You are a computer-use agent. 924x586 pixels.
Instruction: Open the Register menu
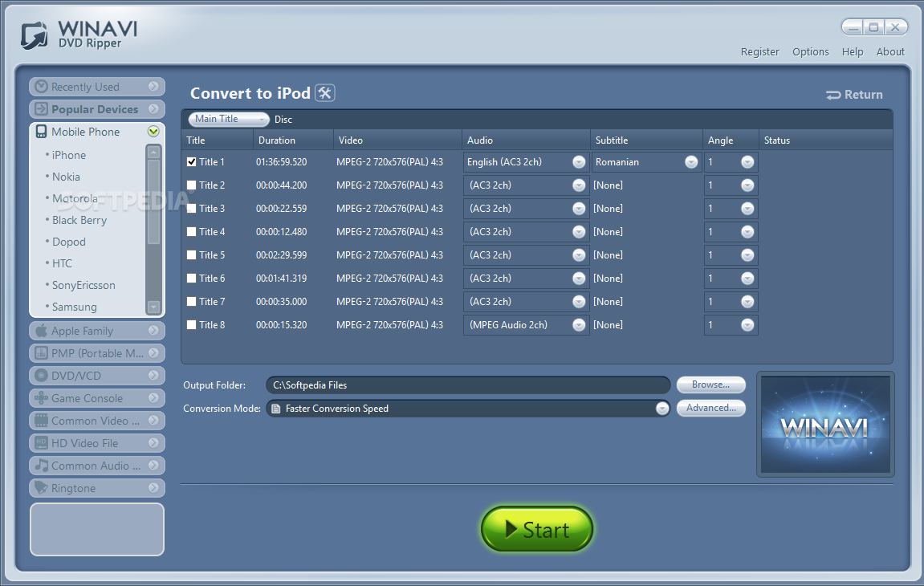click(759, 52)
